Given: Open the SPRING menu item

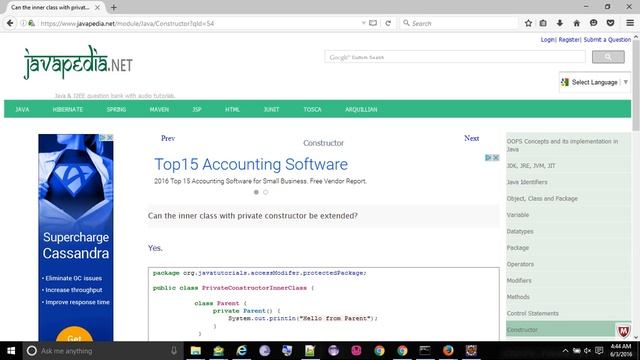Looking at the screenshot, I should pos(116,109).
